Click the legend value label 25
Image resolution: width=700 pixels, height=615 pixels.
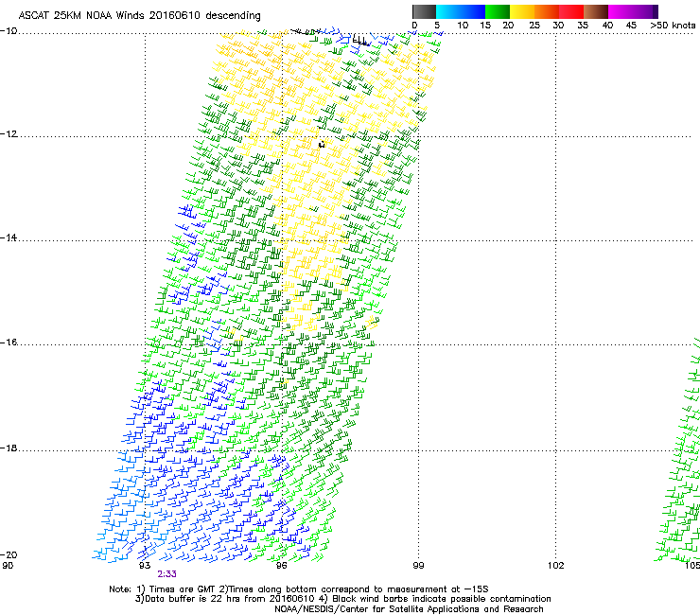[534, 26]
